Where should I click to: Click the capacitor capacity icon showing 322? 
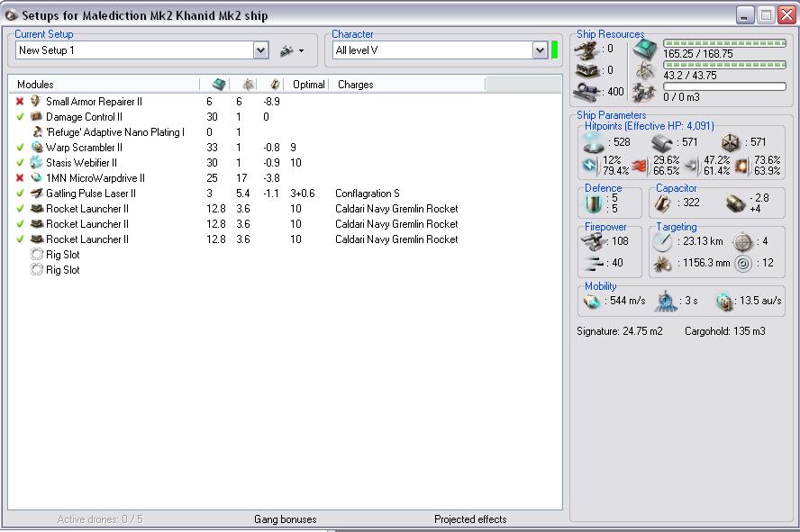coord(663,203)
